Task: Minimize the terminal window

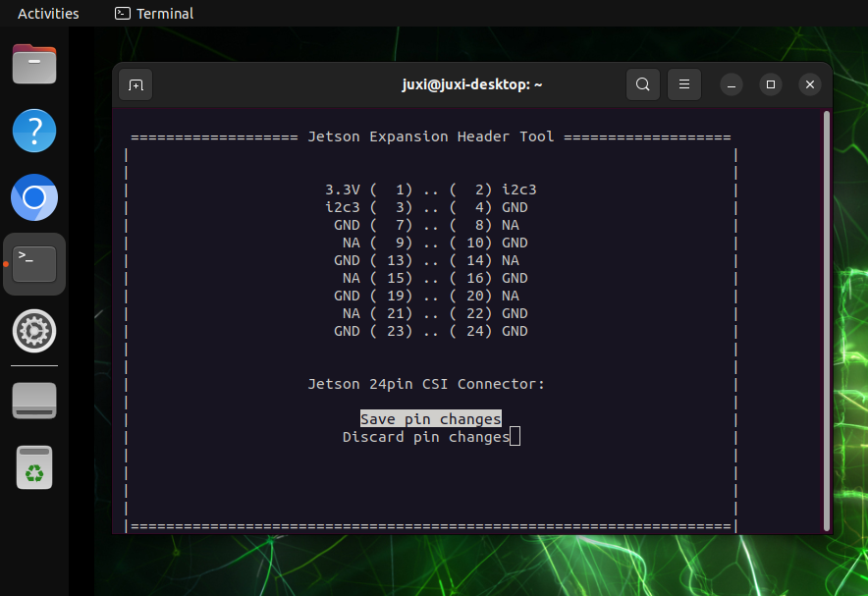Action: click(x=732, y=84)
